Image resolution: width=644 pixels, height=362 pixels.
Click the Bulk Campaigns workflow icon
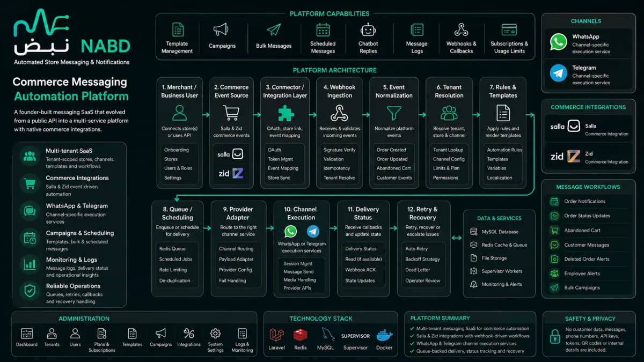(x=554, y=288)
